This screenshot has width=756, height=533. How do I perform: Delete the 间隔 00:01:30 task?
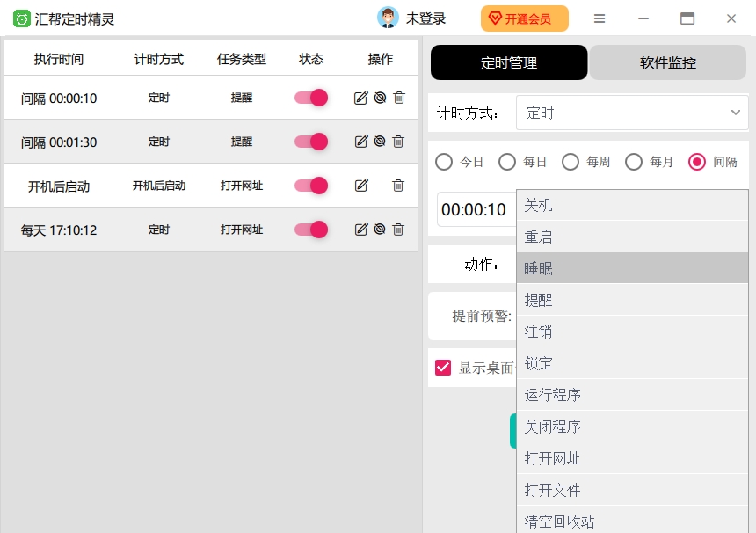tap(398, 142)
